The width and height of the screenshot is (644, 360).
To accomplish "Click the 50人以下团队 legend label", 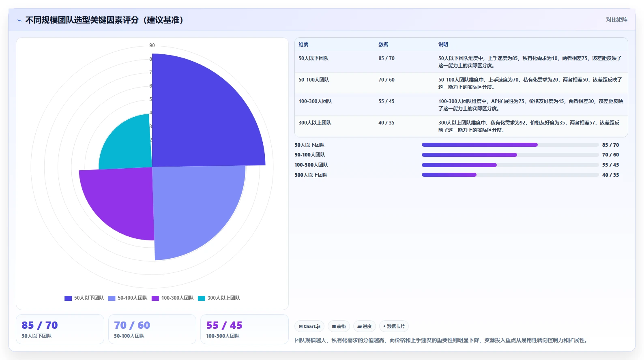I will [x=89, y=298].
